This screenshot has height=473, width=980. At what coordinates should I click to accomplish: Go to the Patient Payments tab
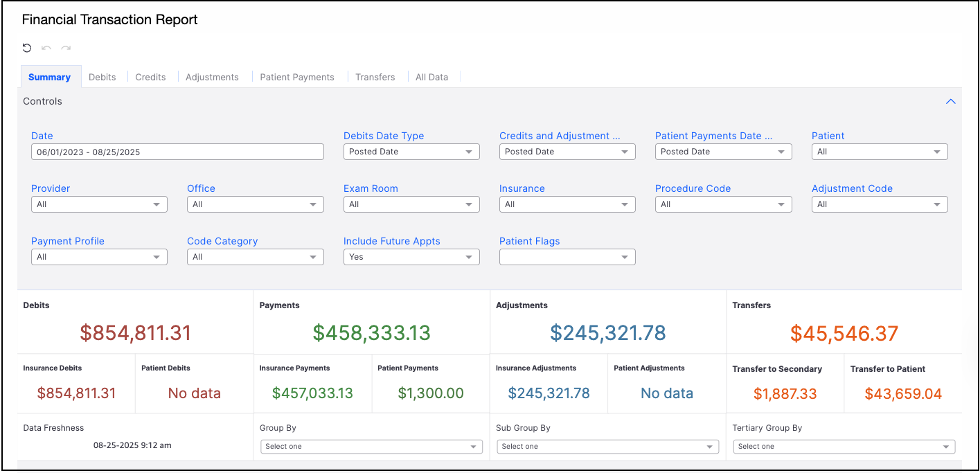coord(297,77)
